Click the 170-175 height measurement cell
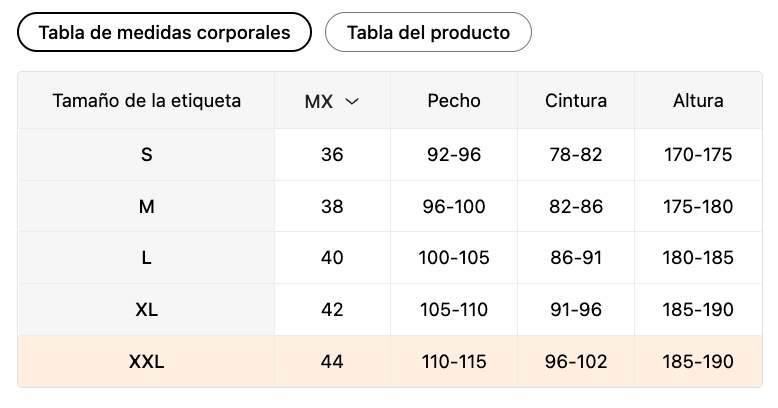Viewport: 778px width, 408px height. pyautogui.click(x=698, y=155)
